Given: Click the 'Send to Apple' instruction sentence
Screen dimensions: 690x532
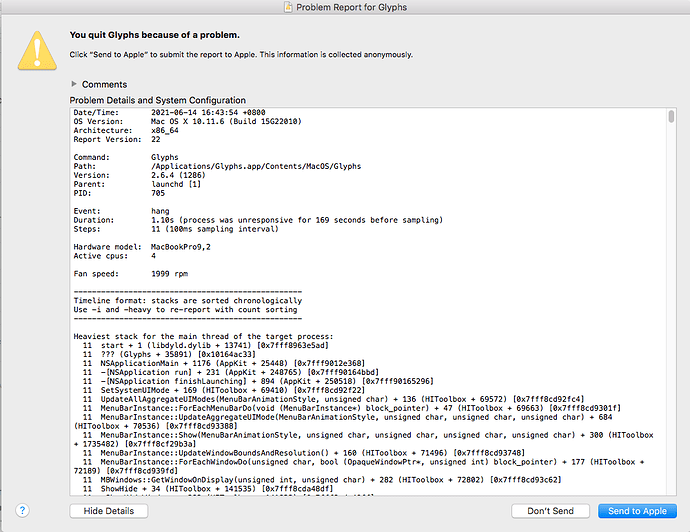Looking at the screenshot, I should pos(241,55).
